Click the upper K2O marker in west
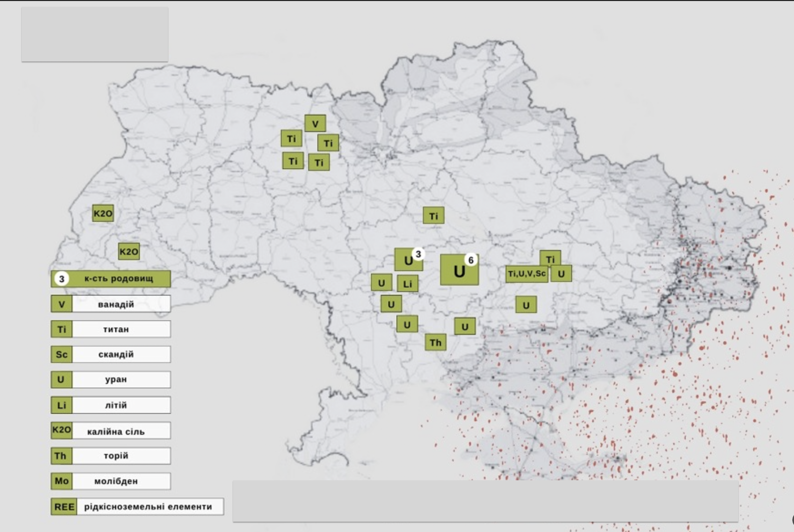 (103, 213)
